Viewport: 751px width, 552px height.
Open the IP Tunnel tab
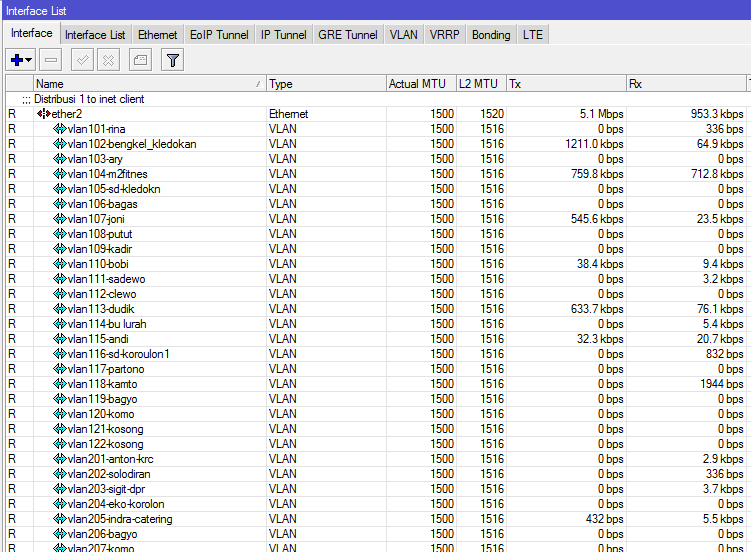pyautogui.click(x=284, y=35)
